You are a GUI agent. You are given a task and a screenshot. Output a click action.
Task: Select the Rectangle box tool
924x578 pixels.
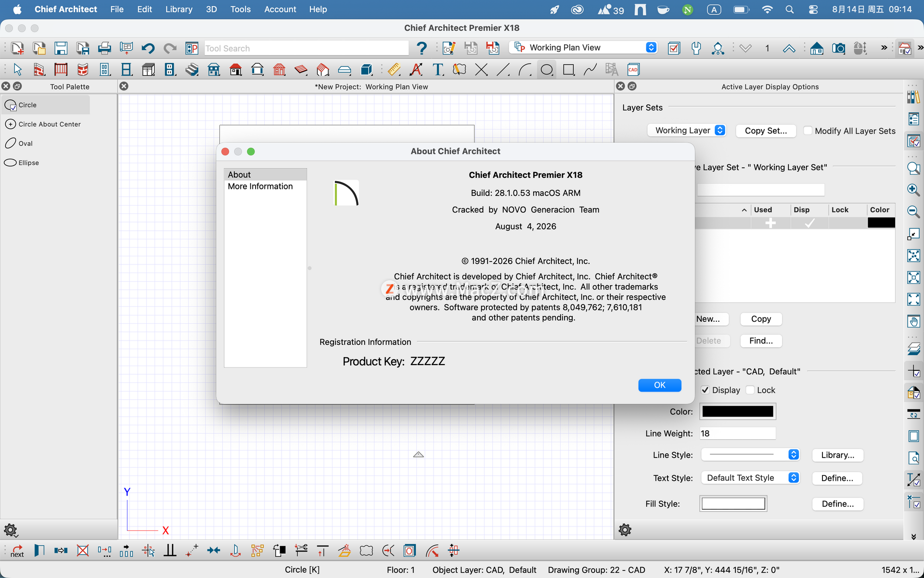(x=568, y=70)
